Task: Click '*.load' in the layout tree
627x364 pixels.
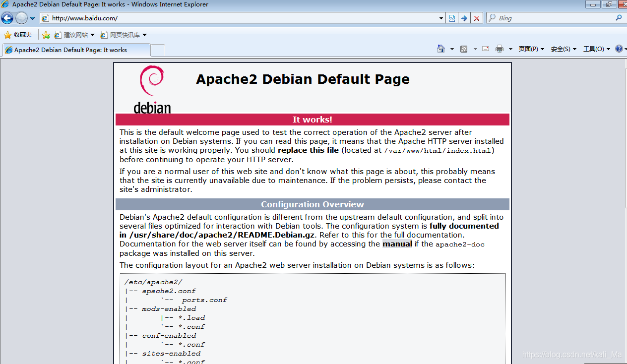Action: (x=191, y=318)
